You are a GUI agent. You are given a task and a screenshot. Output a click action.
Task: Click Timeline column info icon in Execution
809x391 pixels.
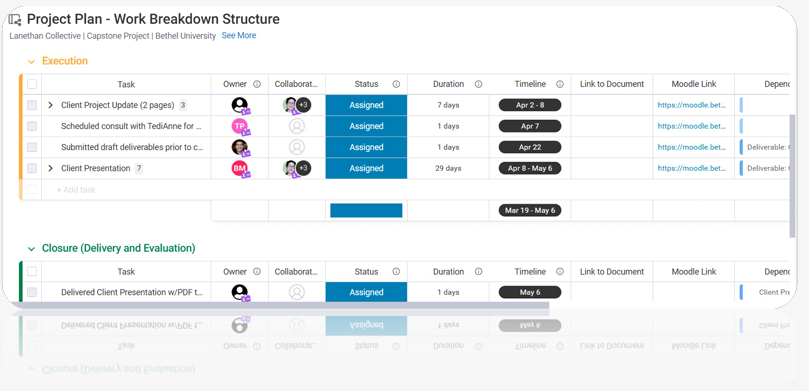[560, 84]
